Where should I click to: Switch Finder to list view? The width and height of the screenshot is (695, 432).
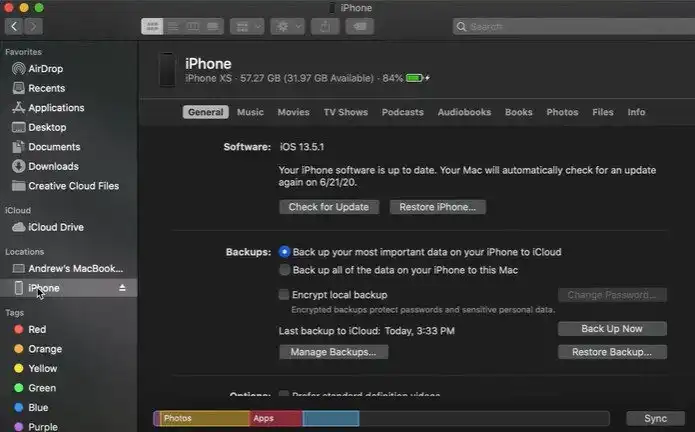(173, 27)
